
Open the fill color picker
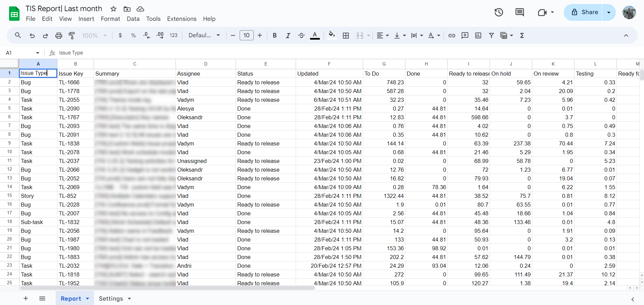tap(332, 36)
